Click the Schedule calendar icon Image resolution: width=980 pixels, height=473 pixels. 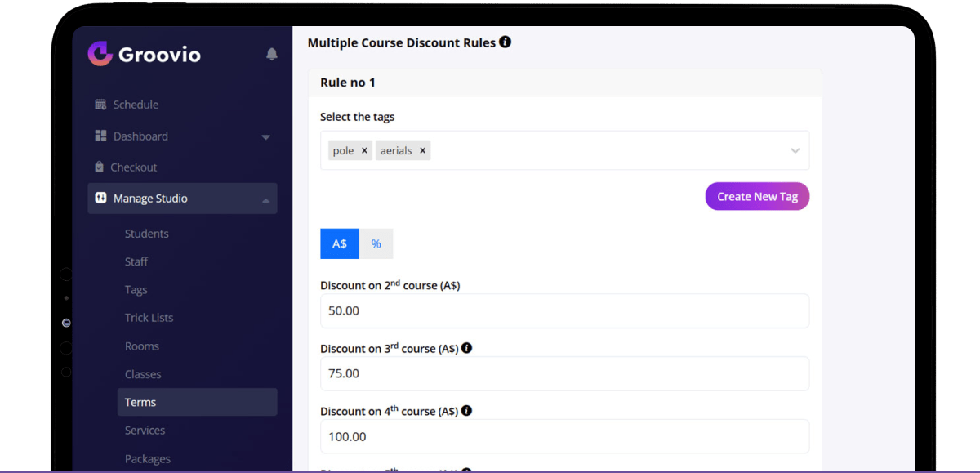point(100,105)
